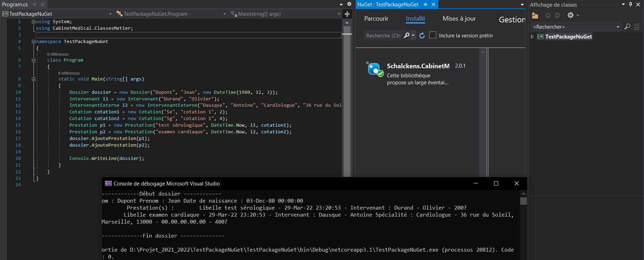Switch to the Parcourir tab
Viewport: 644px width, 260px height.
pyautogui.click(x=376, y=19)
